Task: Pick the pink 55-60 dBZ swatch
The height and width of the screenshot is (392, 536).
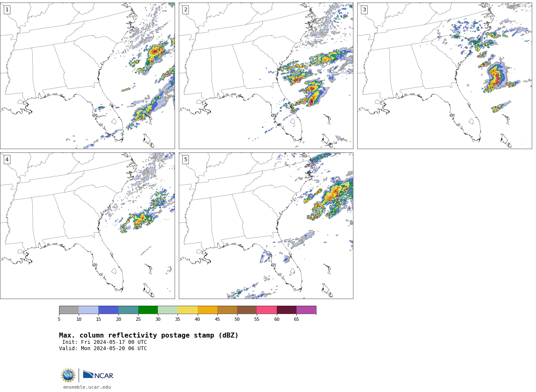Action: coord(267,310)
